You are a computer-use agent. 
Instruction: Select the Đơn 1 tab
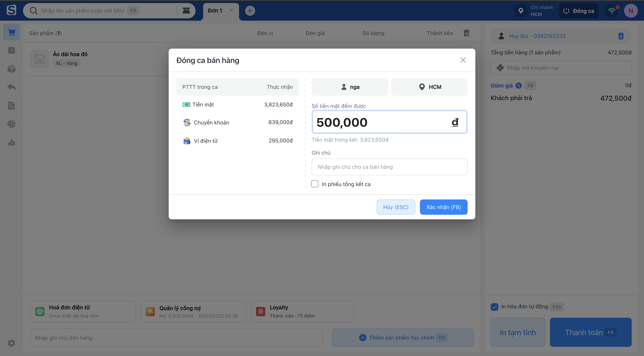pos(215,11)
